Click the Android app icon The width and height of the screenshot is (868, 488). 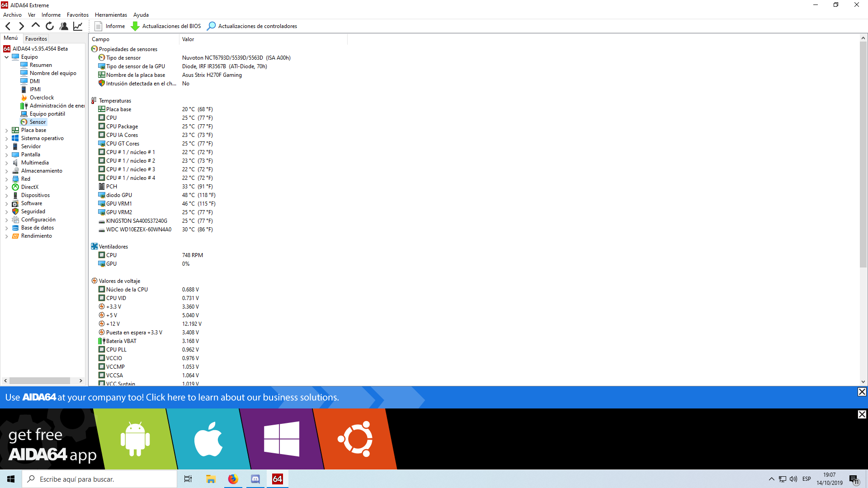click(135, 439)
